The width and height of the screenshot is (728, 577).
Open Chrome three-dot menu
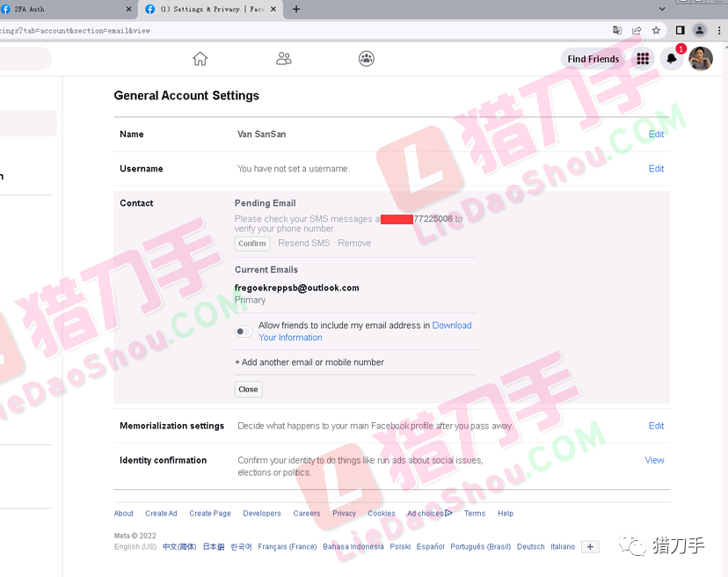(719, 31)
